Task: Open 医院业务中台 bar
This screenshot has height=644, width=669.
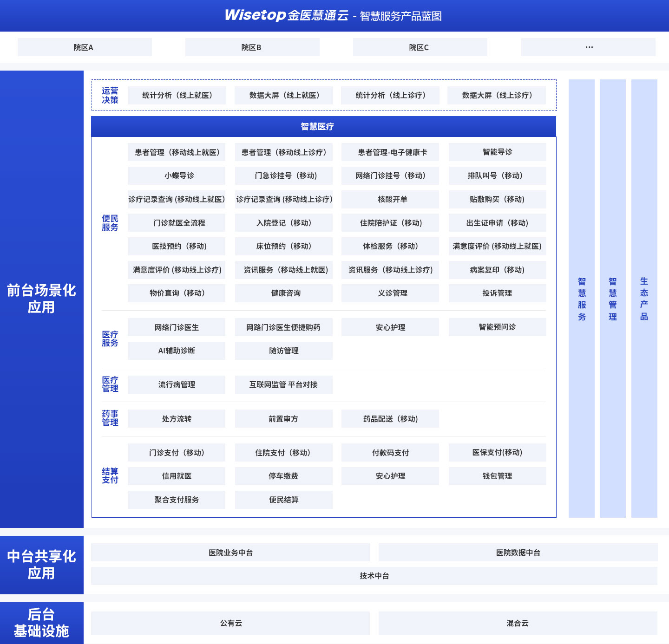Action: (230, 553)
